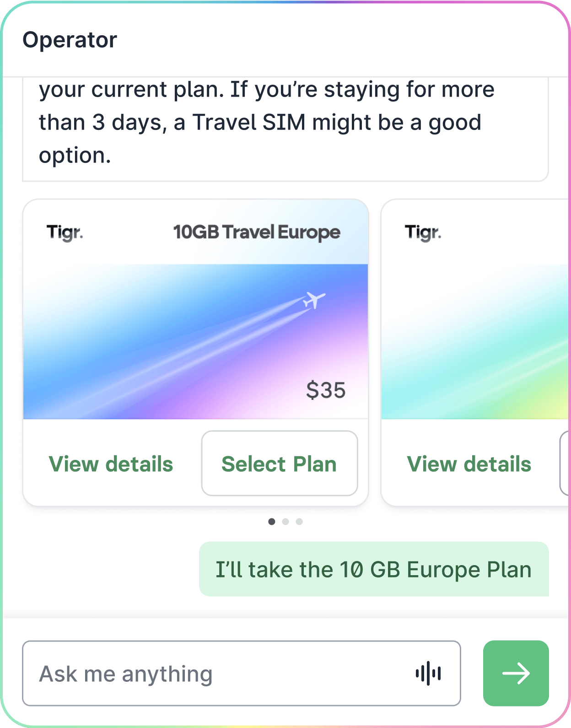Click the sent message about 10 GB Europe Plan
This screenshot has width=571, height=728.
(x=373, y=569)
